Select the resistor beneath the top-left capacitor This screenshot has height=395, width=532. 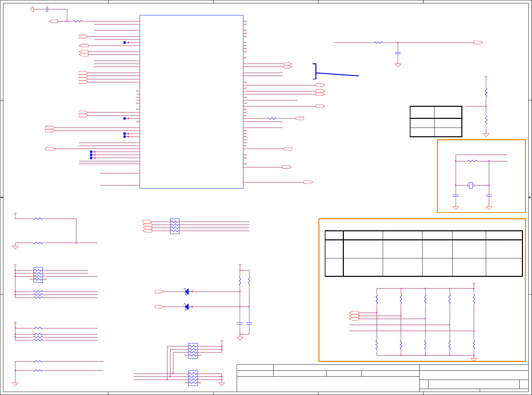77,21
